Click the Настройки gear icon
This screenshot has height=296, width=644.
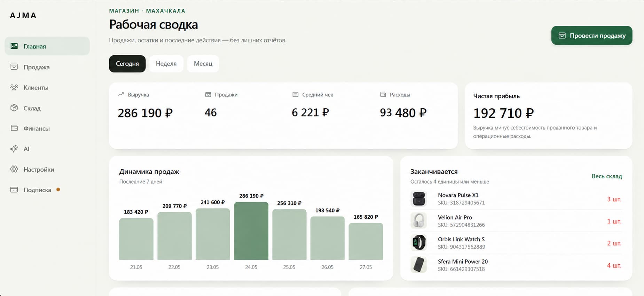(x=14, y=169)
